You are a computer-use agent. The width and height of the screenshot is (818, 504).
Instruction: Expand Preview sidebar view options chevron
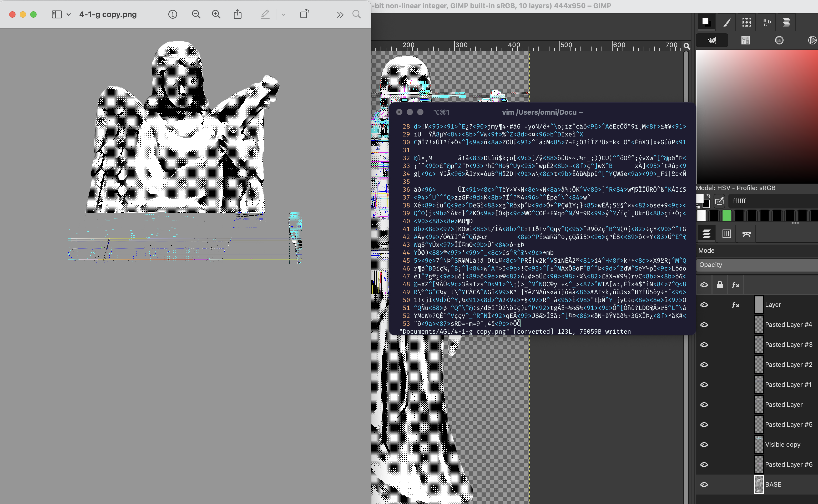click(x=69, y=14)
